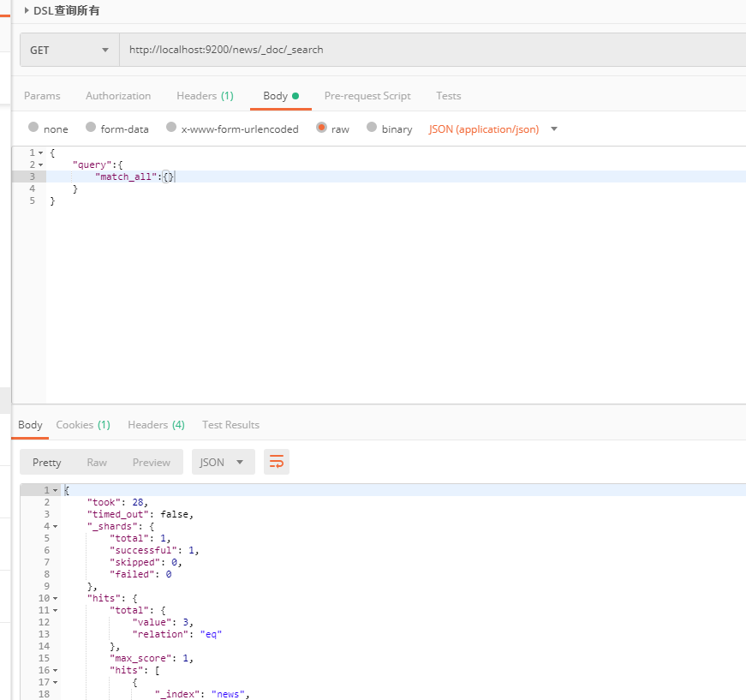
Task: Open the response JSON format dropdown
Action: (224, 462)
